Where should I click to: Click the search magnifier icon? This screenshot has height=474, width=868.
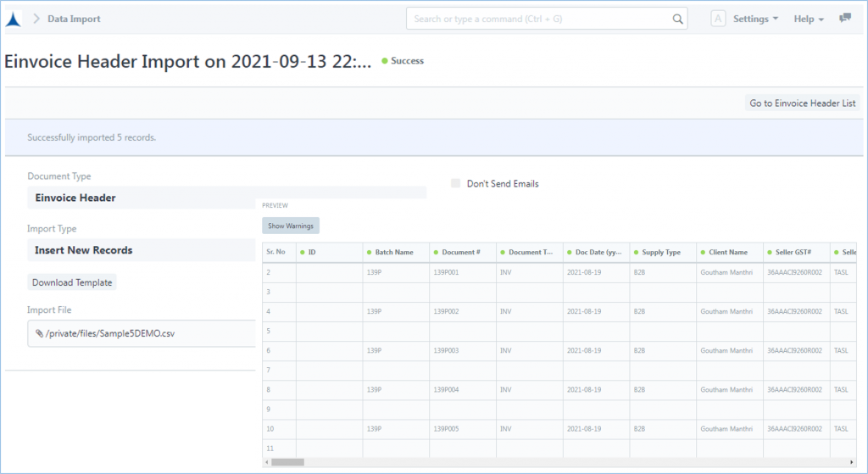(677, 19)
